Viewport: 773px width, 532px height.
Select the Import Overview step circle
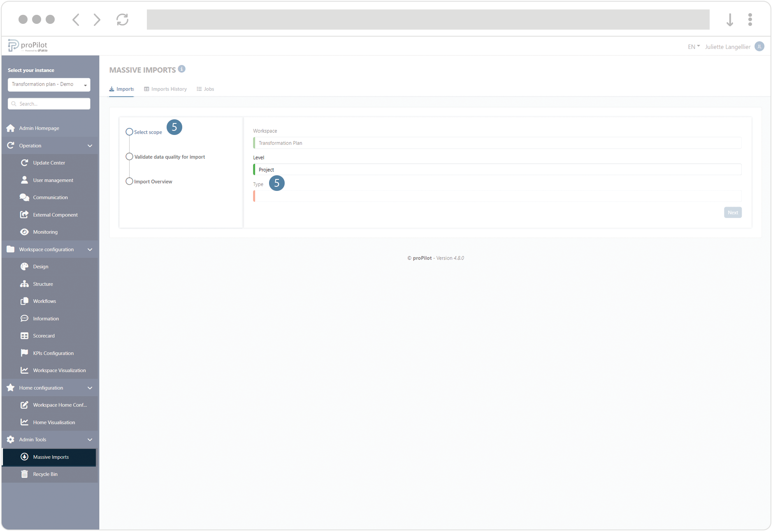tap(129, 181)
